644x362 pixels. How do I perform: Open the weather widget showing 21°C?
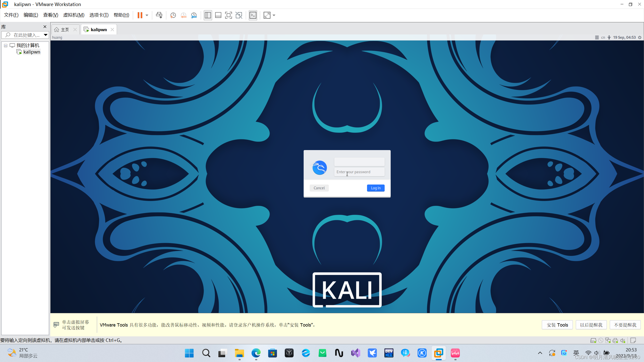pyautogui.click(x=22, y=353)
